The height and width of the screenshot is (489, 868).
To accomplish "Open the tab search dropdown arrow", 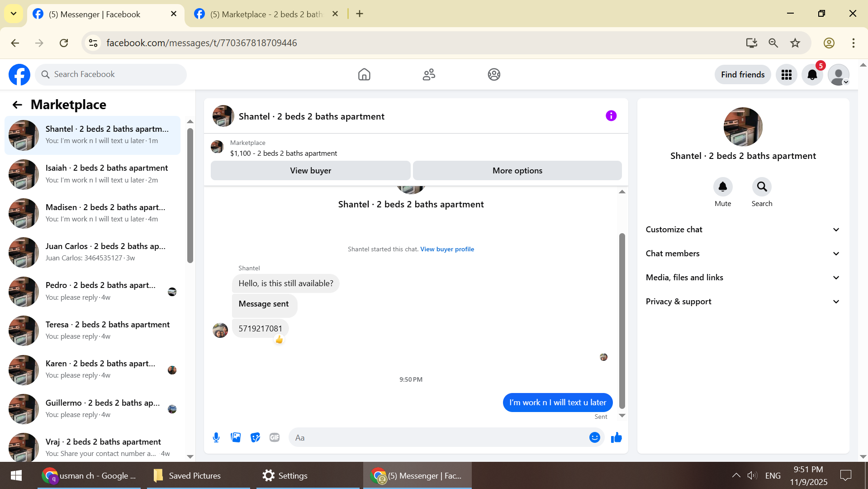I will [x=14, y=14].
